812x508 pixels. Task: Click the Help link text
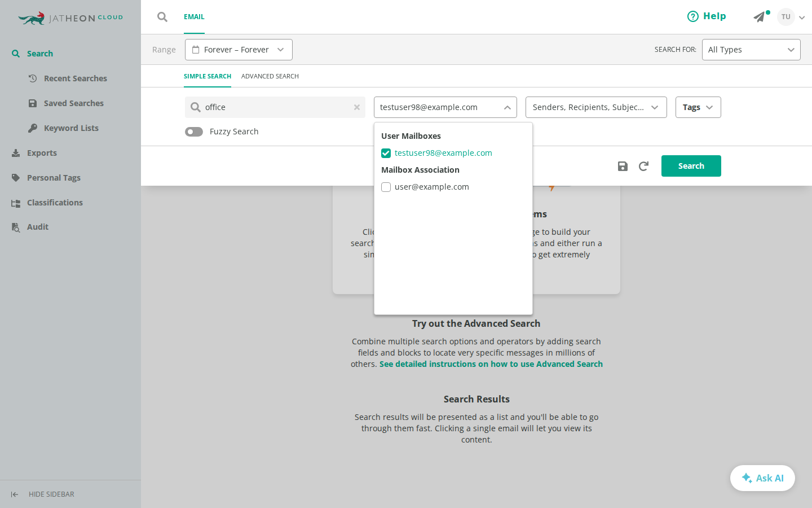tap(714, 16)
